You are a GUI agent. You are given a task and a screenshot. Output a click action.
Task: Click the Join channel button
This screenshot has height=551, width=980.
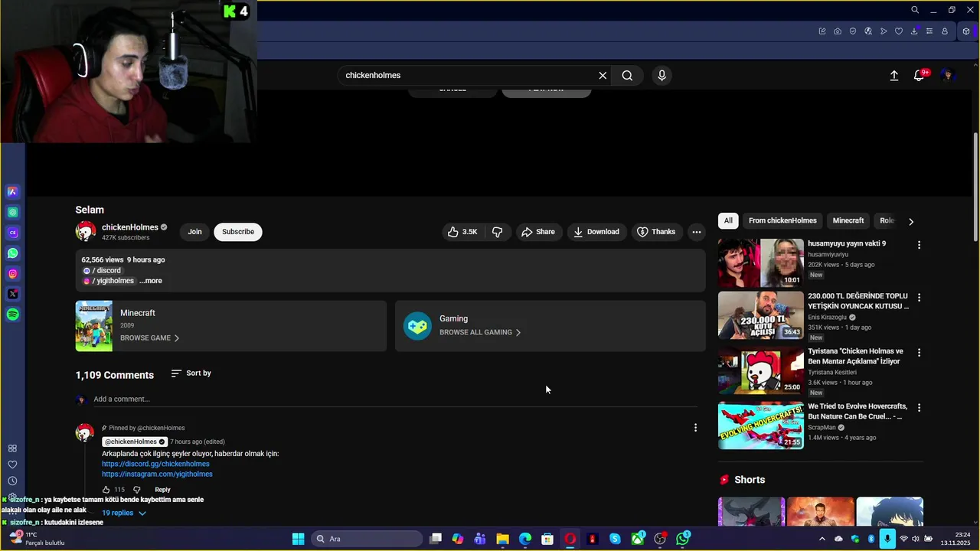click(195, 232)
